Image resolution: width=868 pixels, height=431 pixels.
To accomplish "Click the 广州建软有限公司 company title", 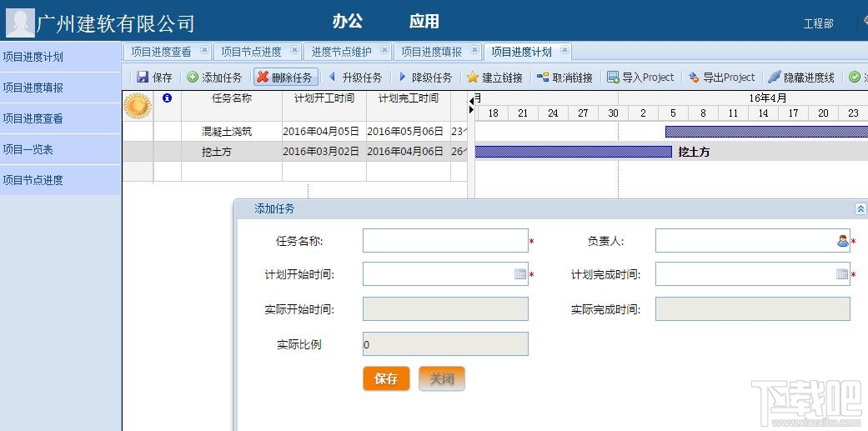I will tap(116, 23).
